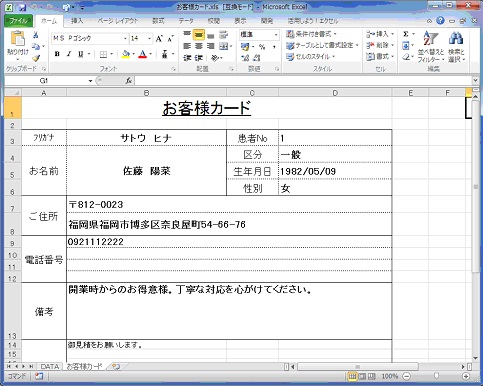Click the Increase Font Size icon
The height and width of the screenshot is (386, 483).
point(159,39)
